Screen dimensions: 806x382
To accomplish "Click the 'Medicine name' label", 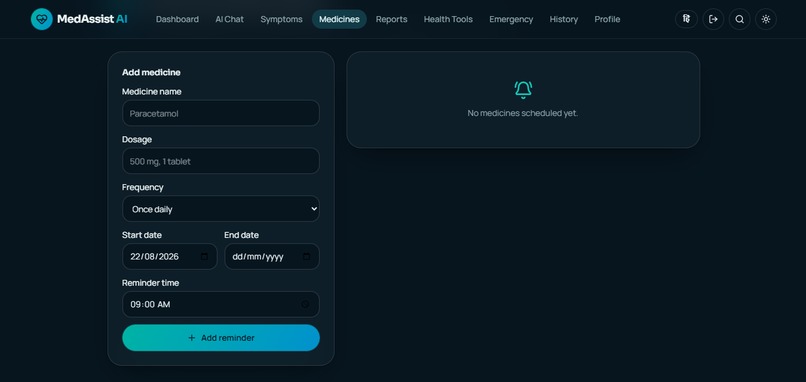I will (152, 92).
